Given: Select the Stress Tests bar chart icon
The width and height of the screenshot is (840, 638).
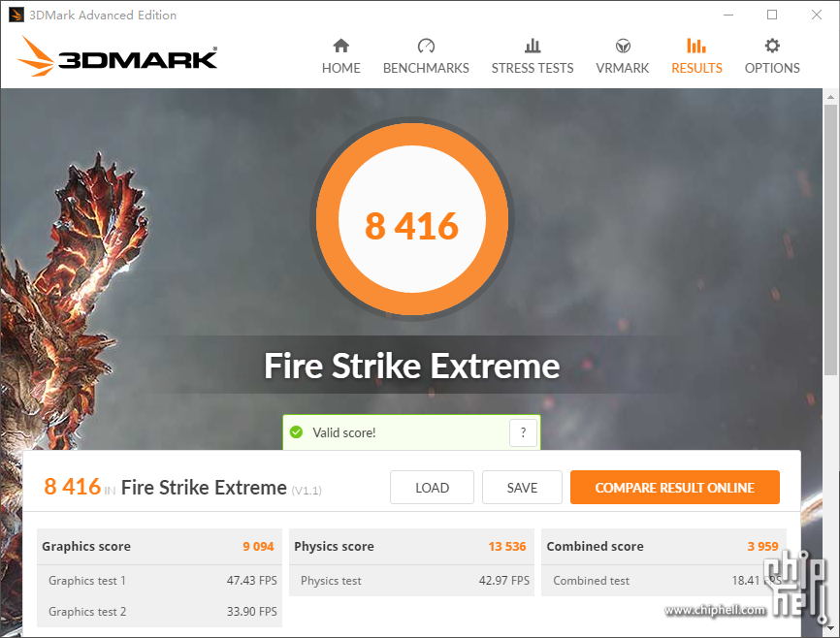Looking at the screenshot, I should click(533, 47).
